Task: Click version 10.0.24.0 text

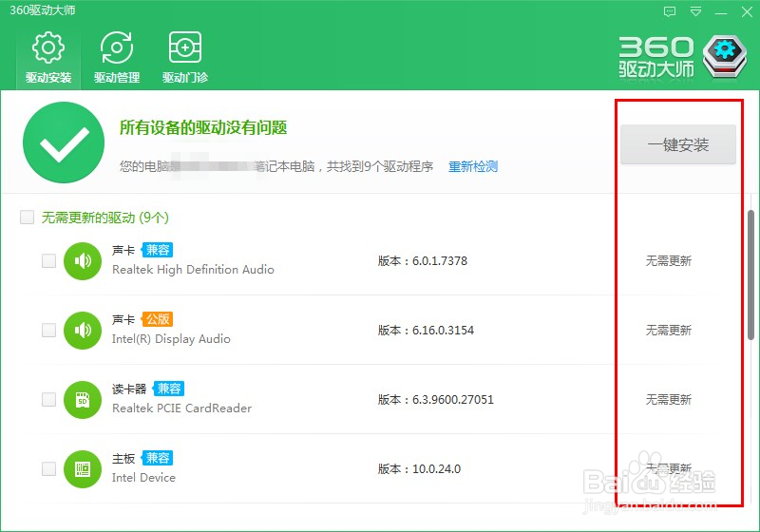Action: (x=419, y=468)
